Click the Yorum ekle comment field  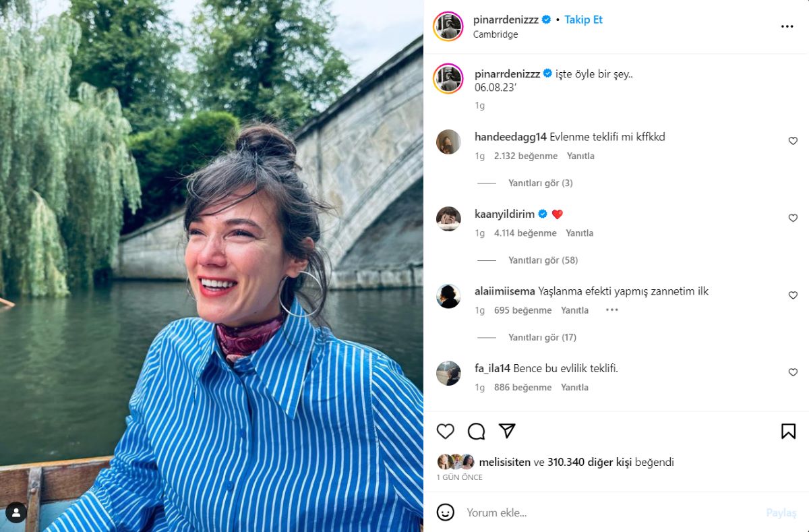607,512
